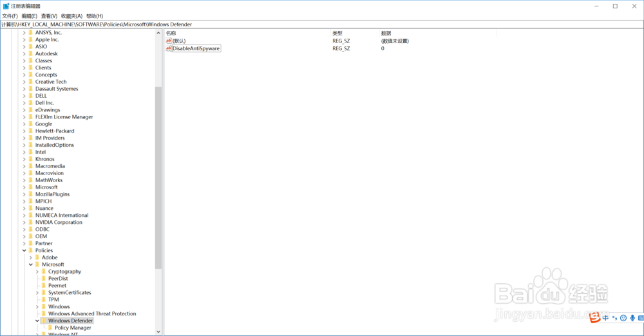
Task: Open the 文件(F) menu
Action: tap(10, 16)
